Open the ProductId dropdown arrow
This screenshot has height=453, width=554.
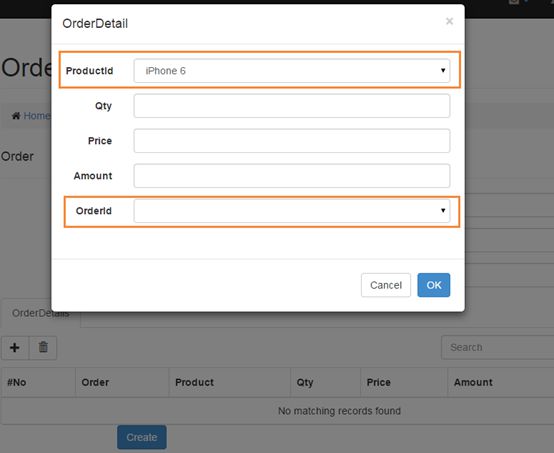pyautogui.click(x=443, y=71)
